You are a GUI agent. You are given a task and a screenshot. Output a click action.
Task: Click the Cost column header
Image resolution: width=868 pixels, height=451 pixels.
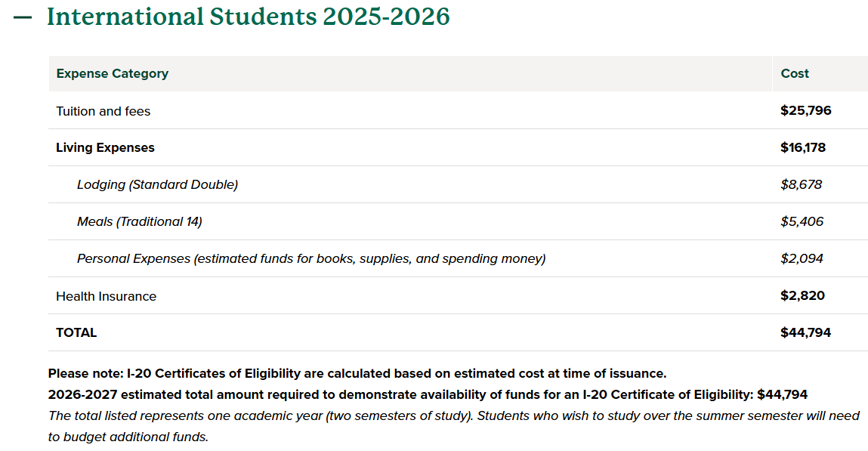[795, 73]
